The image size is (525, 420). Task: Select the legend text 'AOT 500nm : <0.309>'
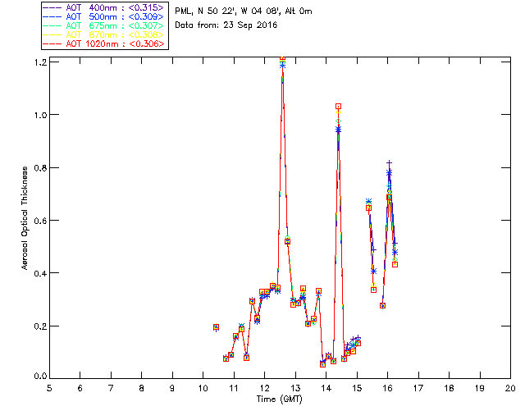point(115,16)
